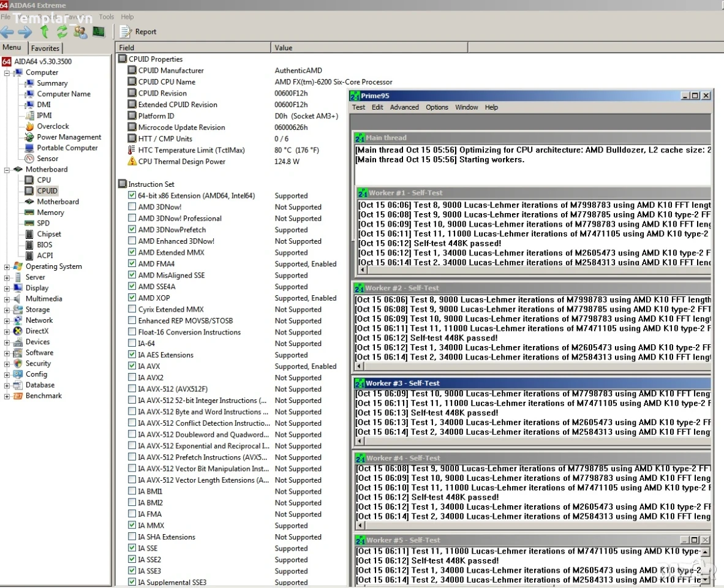Click the Value column header

[369, 48]
